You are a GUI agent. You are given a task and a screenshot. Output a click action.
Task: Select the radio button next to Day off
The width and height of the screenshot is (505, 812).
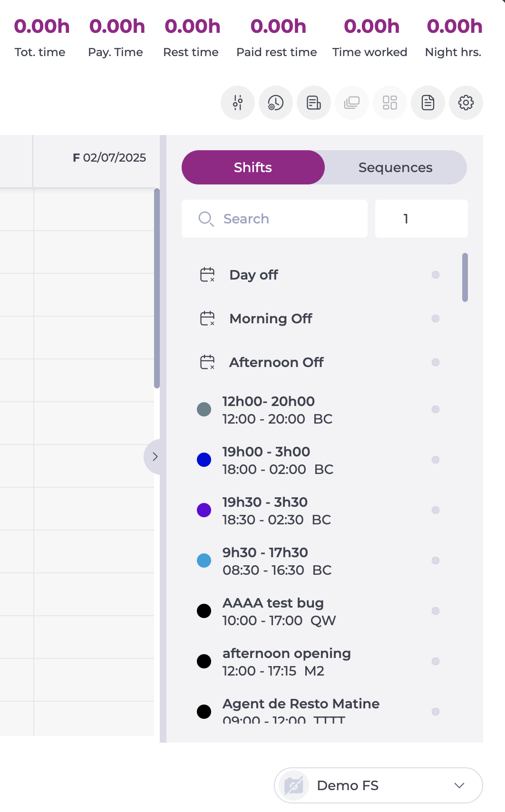click(x=435, y=275)
